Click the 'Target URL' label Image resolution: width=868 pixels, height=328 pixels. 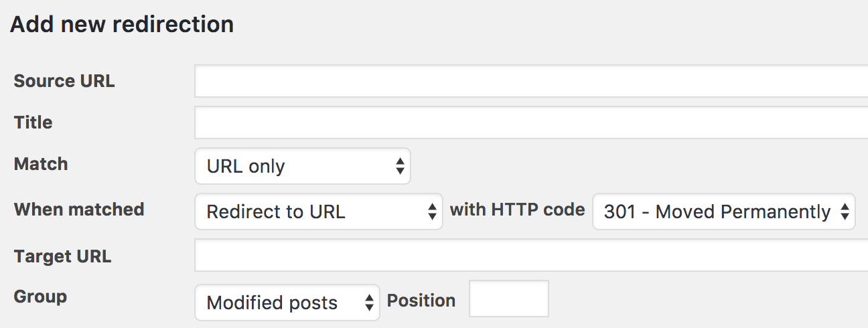tap(62, 256)
